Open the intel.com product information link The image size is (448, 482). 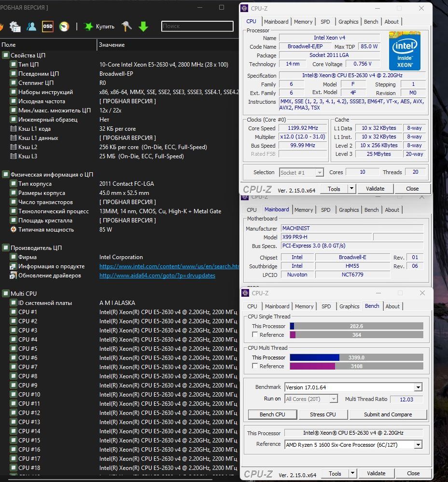coord(169,266)
